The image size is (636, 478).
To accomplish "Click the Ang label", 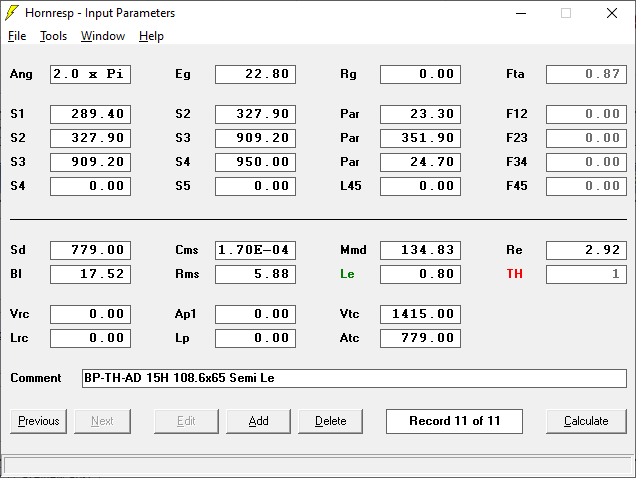I will (21, 74).
